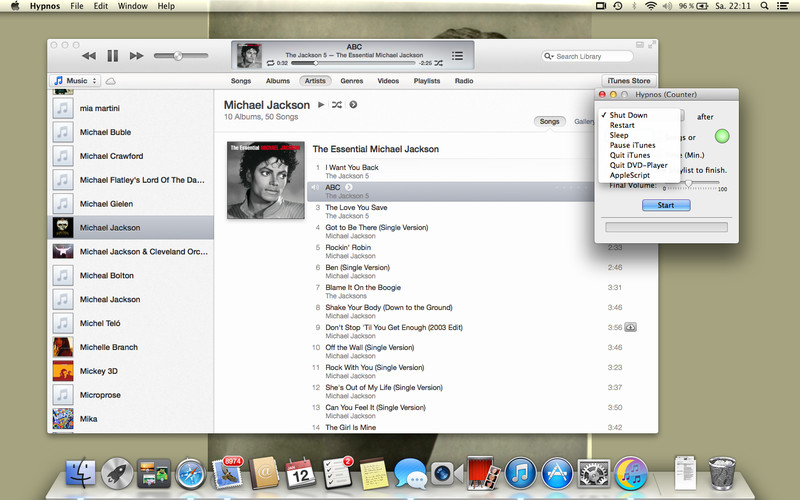Click the arrow button next to ABC
Viewport: 800px width, 500px height.
click(349, 187)
